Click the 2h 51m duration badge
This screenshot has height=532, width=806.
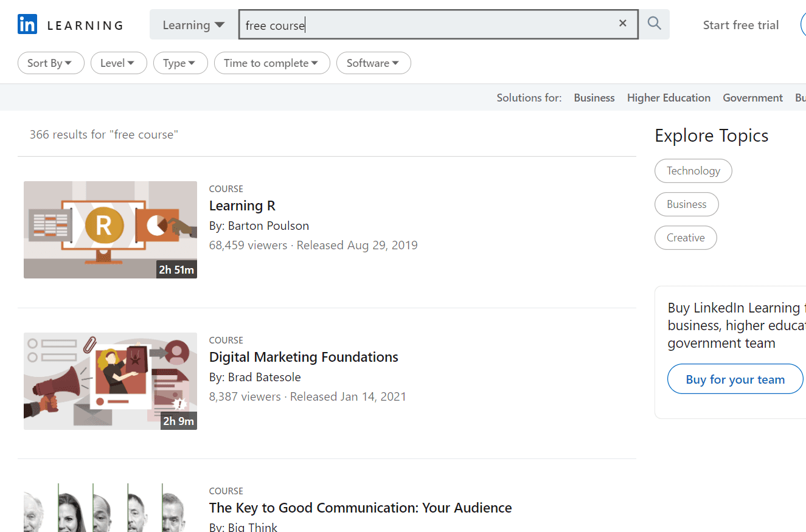point(176,269)
